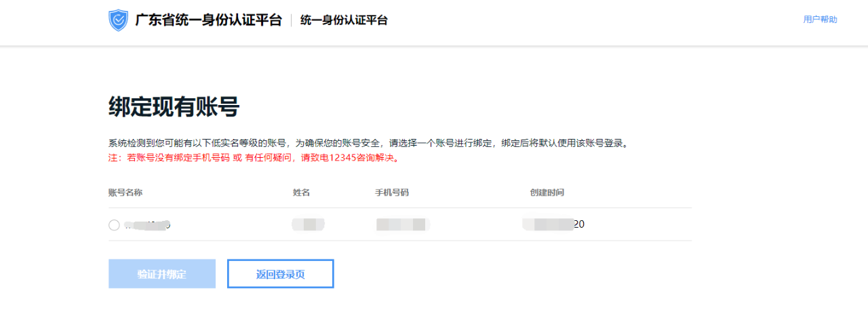
Task: Click the blurred phone number cell
Action: (403, 224)
